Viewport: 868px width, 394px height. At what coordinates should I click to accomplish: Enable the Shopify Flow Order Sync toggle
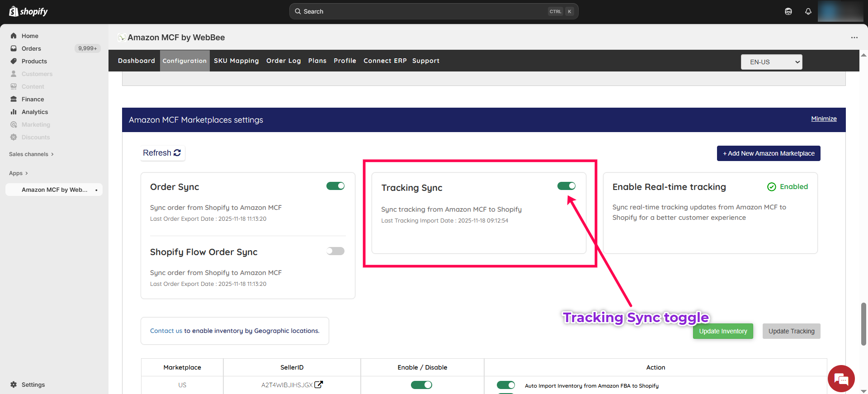(335, 251)
